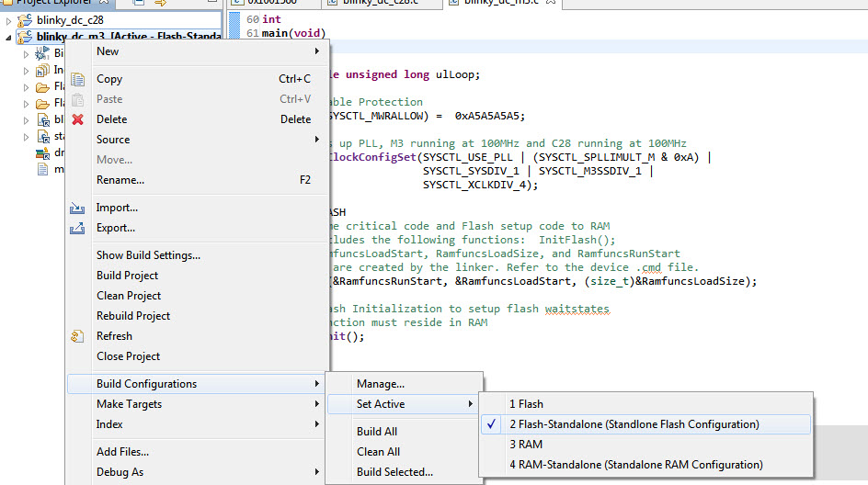Select Add Files...

[x=196, y=452]
